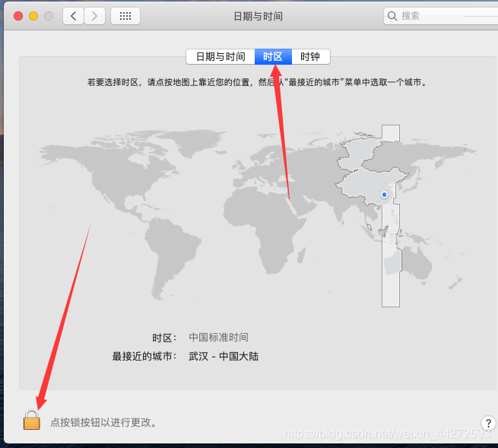
Task: Click the forward arrow navigation button
Action: tap(94, 16)
